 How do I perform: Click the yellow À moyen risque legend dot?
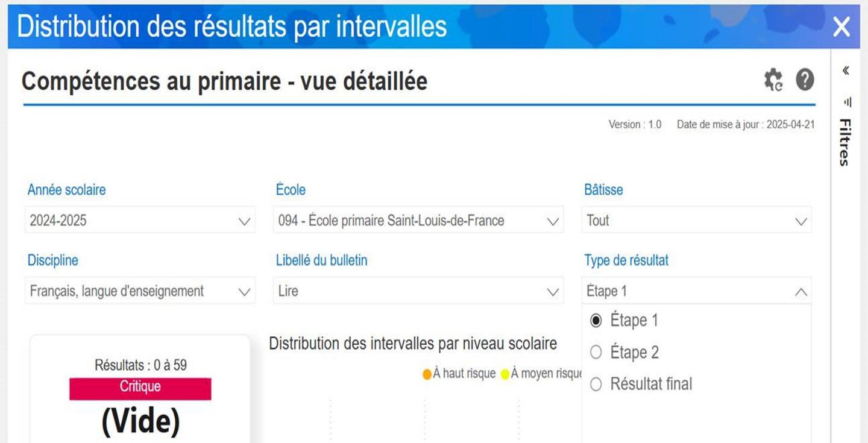[505, 374]
